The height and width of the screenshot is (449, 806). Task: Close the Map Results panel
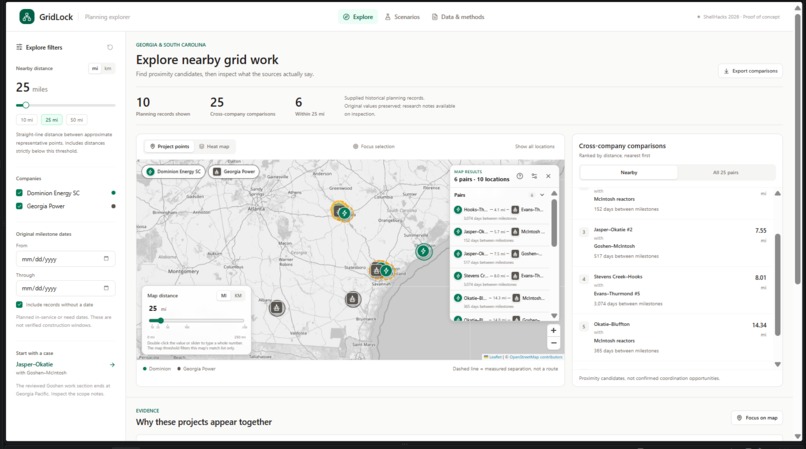pos(548,176)
